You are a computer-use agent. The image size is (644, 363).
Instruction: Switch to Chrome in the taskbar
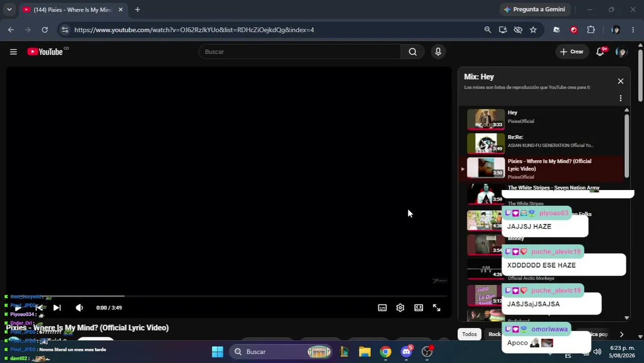click(385, 352)
